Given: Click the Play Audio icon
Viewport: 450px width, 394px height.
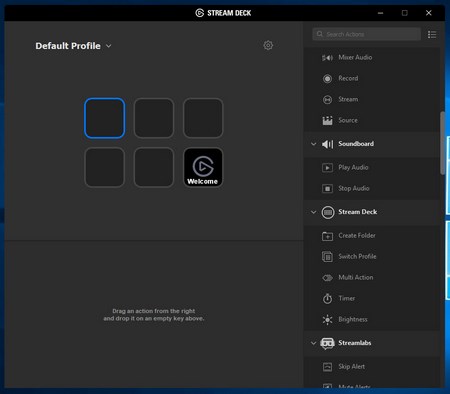Looking at the screenshot, I should 327,168.
